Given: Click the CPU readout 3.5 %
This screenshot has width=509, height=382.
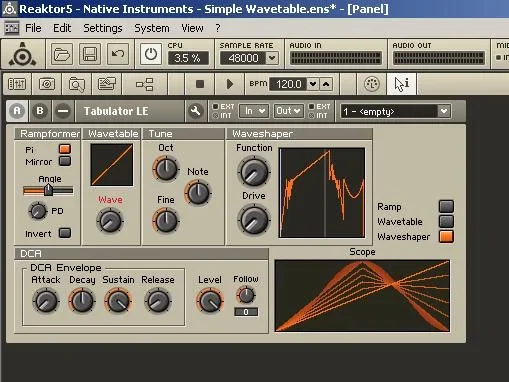Looking at the screenshot, I should [x=187, y=58].
